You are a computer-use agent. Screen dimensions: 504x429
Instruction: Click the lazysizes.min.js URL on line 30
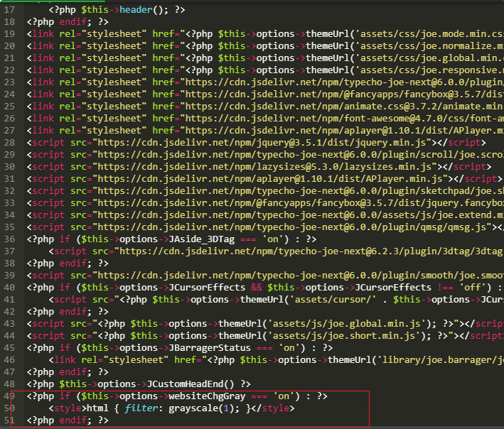tap(264, 167)
